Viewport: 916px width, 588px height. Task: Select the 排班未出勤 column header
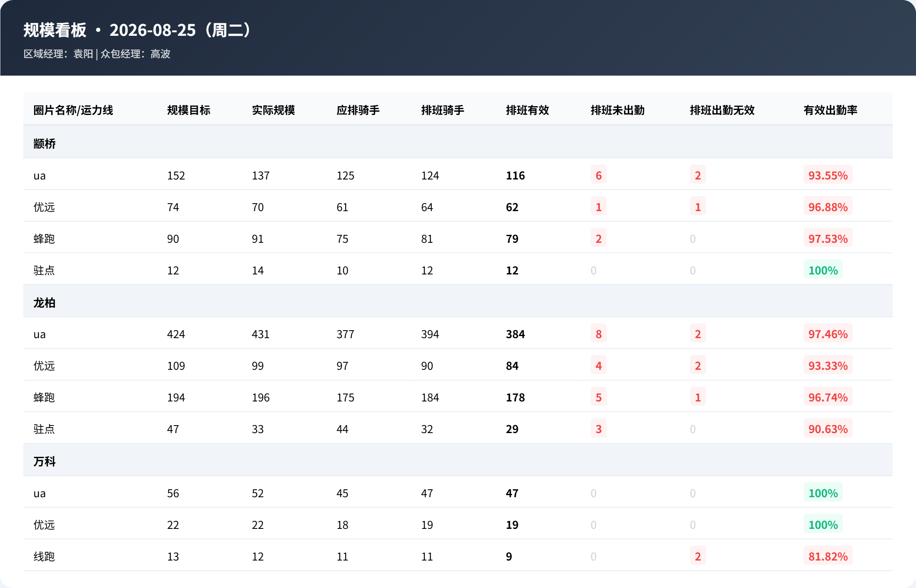617,110
